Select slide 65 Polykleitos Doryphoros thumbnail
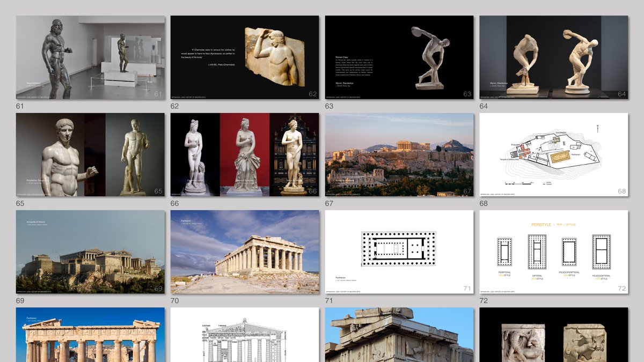 [90, 154]
